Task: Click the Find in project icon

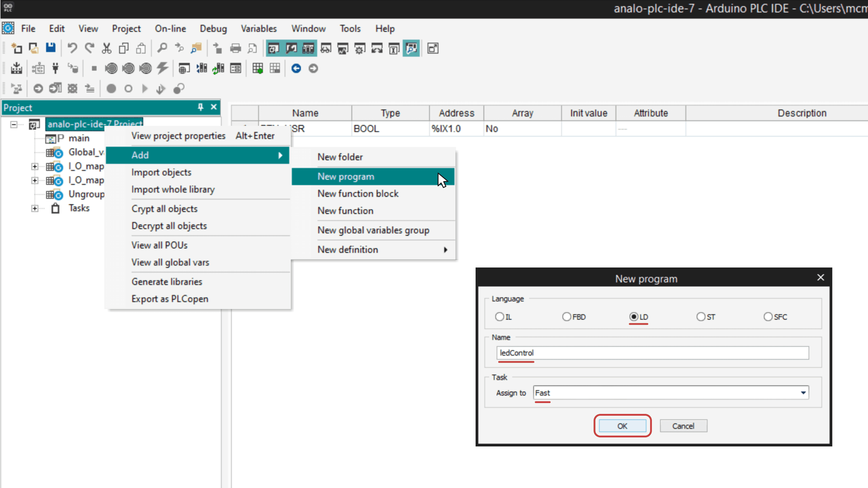Action: pyautogui.click(x=196, y=48)
